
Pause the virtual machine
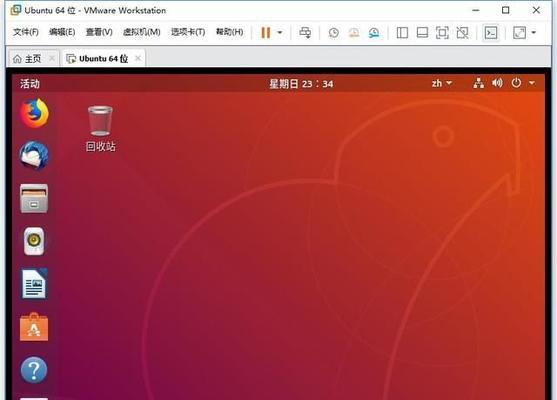pyautogui.click(x=265, y=33)
